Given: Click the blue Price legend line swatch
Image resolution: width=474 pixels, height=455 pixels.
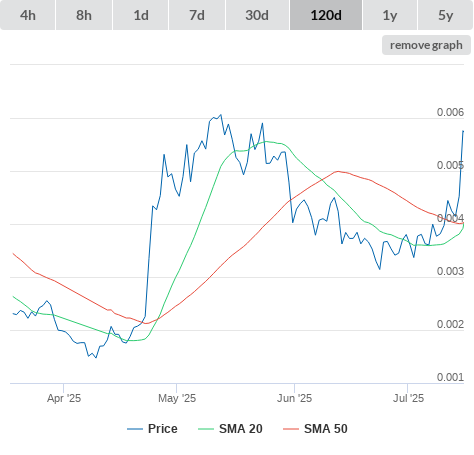Looking at the screenshot, I should (135, 429).
